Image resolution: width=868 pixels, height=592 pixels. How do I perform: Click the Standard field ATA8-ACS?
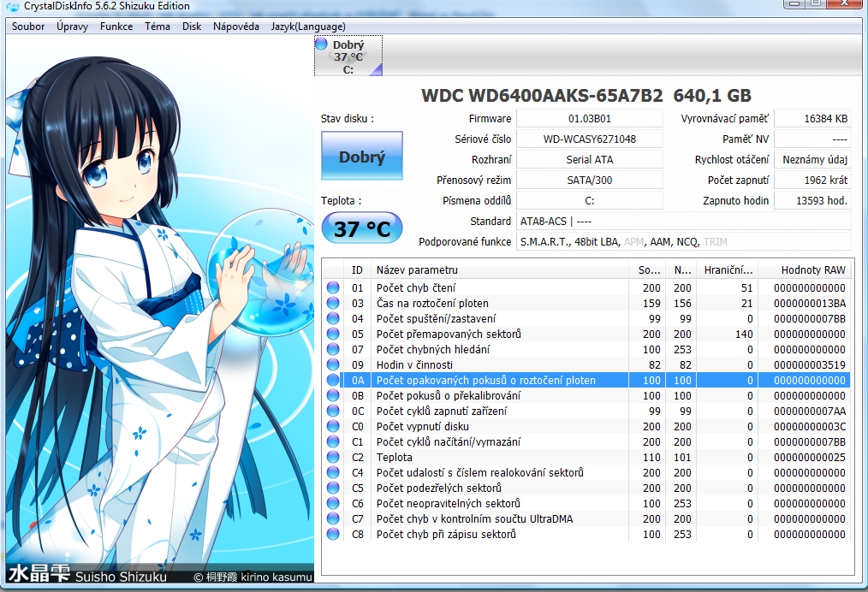pyautogui.click(x=684, y=222)
